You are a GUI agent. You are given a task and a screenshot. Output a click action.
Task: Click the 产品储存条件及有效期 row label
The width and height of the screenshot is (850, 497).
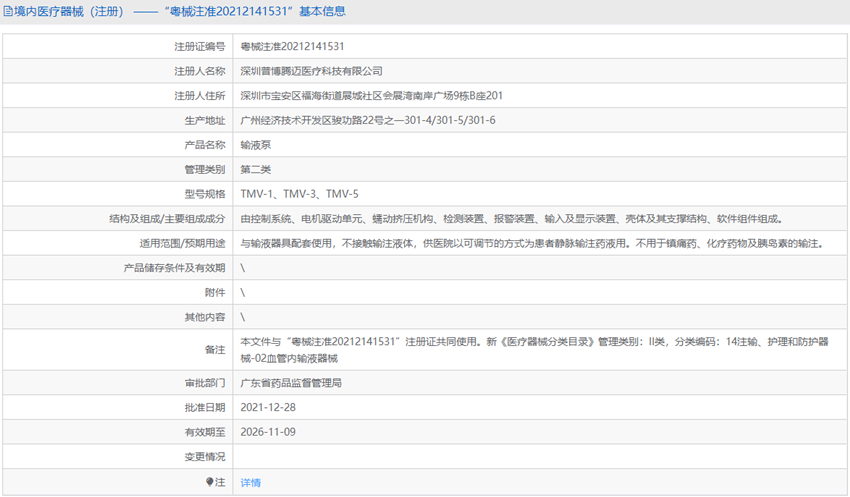pos(174,267)
